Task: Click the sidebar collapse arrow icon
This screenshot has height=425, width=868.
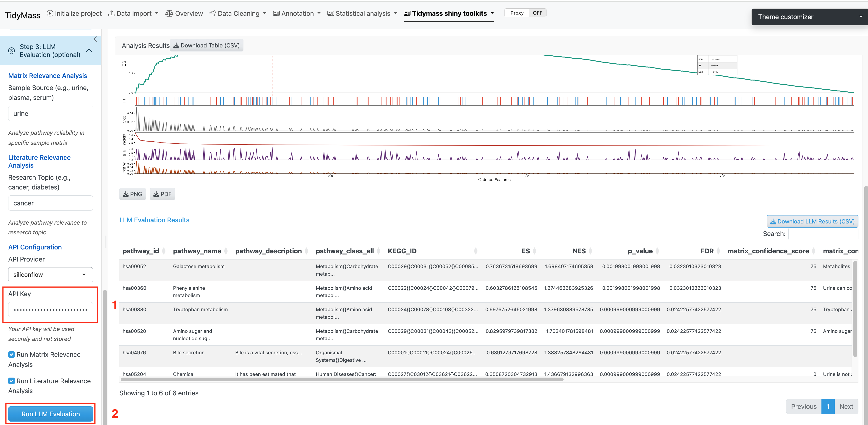Action: tap(95, 39)
